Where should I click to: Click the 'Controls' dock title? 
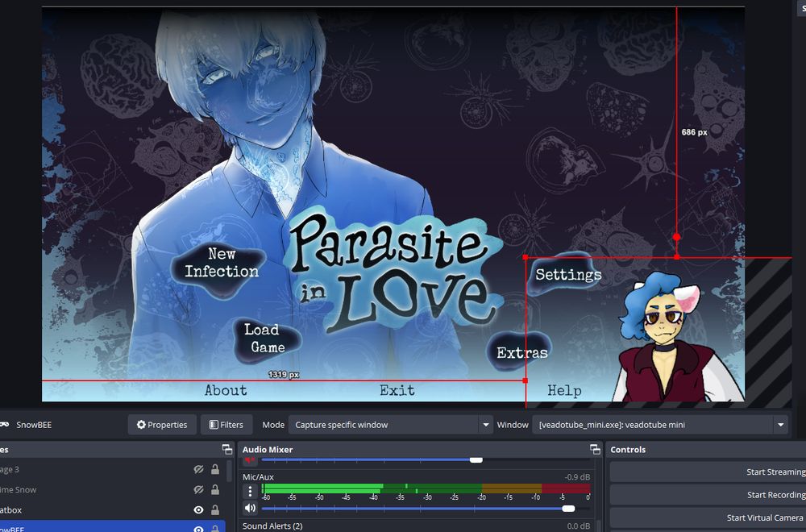coord(628,449)
